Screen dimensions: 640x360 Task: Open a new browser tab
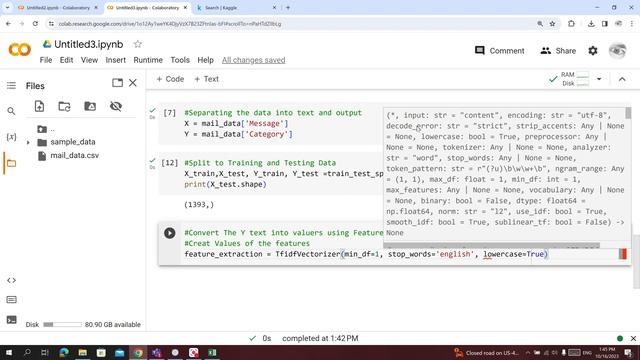[x=288, y=7]
